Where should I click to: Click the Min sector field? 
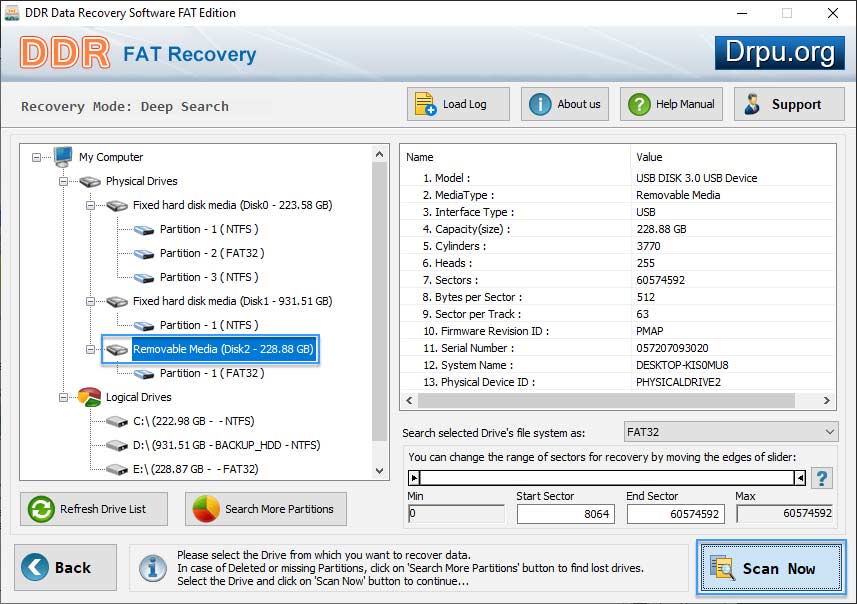(x=456, y=514)
